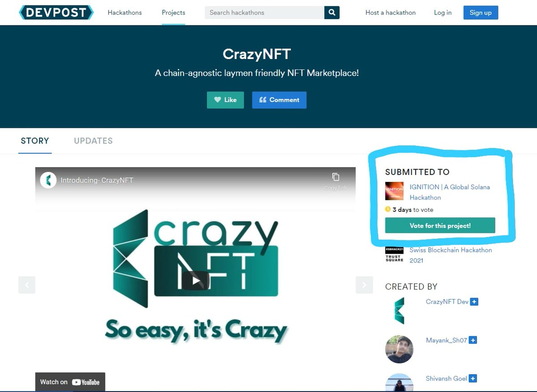537x392 pixels.
Task: Open Shivansh Goel profile link
Action: point(446,379)
